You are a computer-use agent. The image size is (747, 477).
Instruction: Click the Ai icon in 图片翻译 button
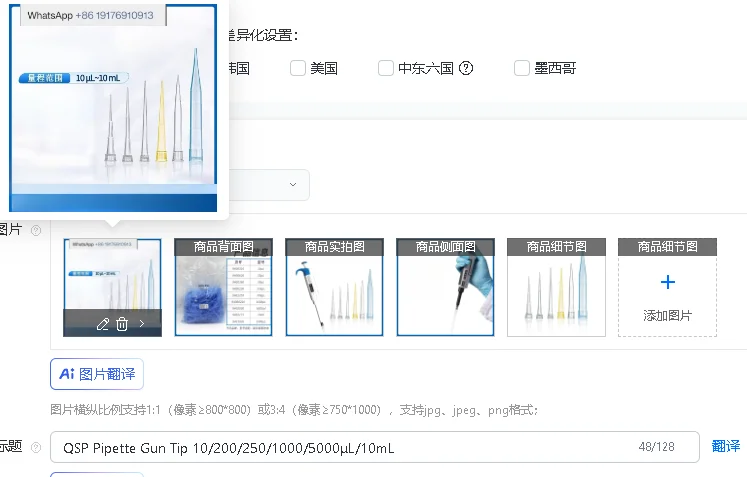click(67, 374)
